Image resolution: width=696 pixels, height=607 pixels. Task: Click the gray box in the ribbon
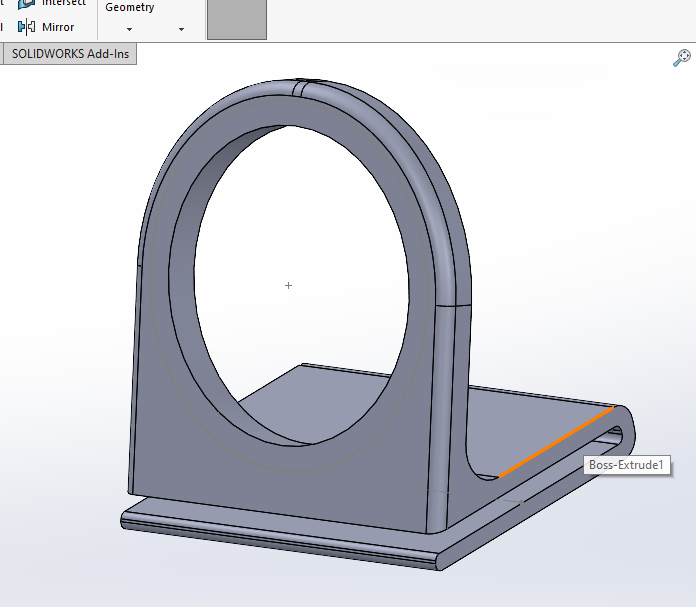(x=237, y=20)
